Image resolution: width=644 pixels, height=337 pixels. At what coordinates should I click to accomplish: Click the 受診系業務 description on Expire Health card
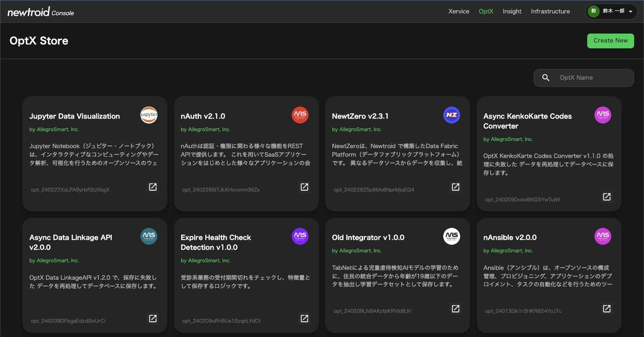[x=246, y=282]
